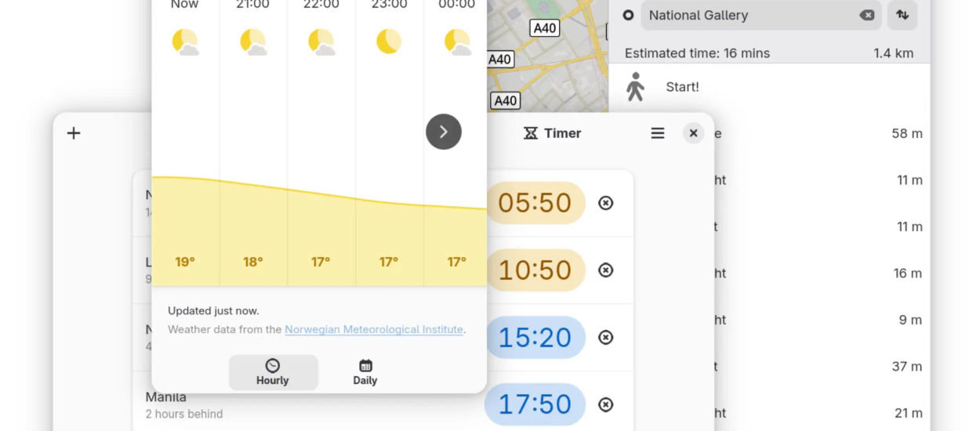Viewport: 980px width, 431px height.
Task: Remove the 05:50 timer
Action: (x=605, y=203)
